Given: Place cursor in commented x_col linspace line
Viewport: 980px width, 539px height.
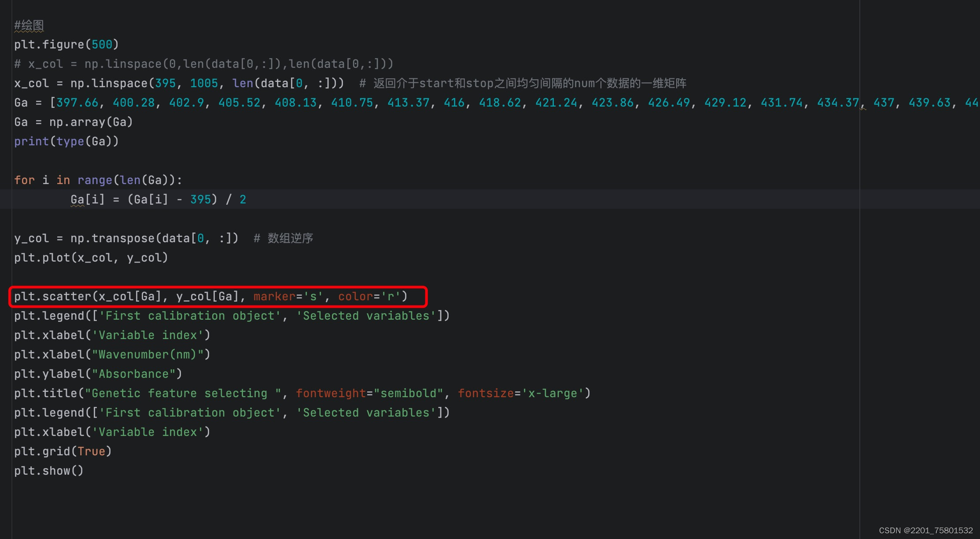Looking at the screenshot, I should (203, 64).
